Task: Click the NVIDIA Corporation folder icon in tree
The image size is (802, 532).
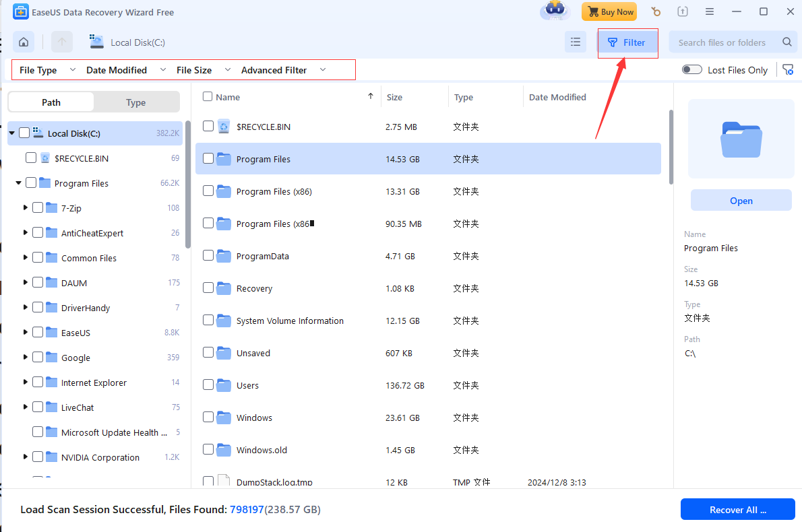Action: [x=52, y=457]
